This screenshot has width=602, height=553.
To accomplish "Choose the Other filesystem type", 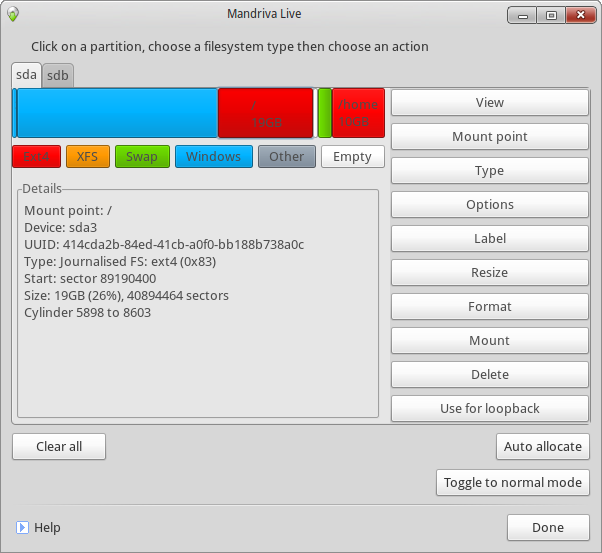I will (287, 157).
